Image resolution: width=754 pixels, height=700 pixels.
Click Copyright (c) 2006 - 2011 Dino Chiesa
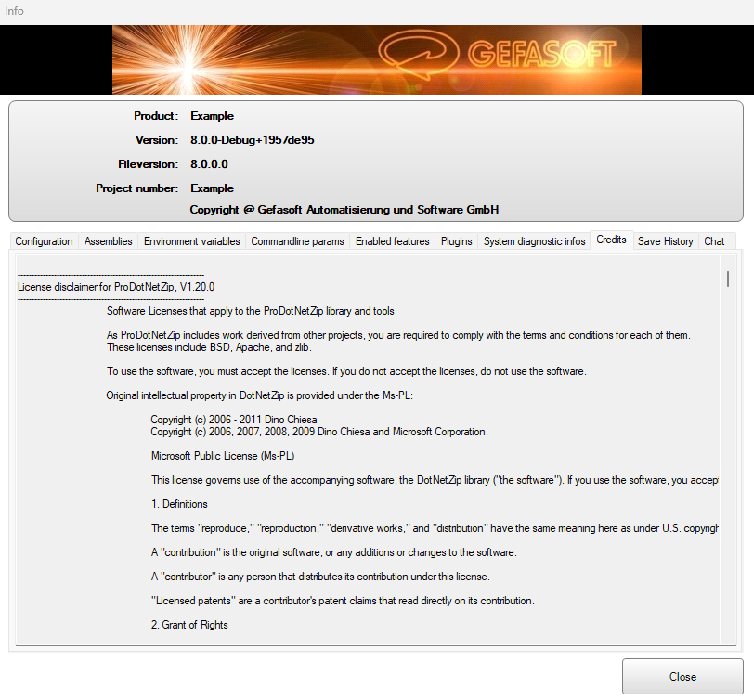(x=234, y=420)
